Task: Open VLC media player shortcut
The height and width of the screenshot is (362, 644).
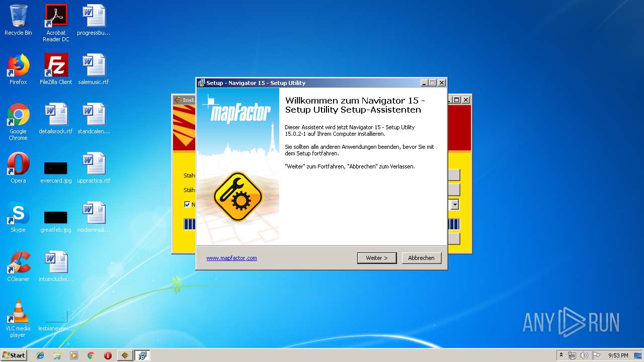Action: pyautogui.click(x=18, y=319)
